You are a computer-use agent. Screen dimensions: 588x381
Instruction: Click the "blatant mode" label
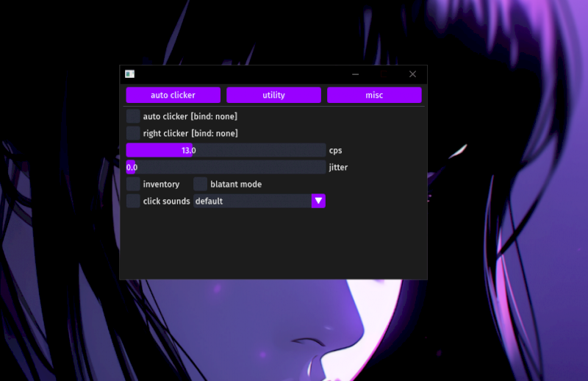236,185
